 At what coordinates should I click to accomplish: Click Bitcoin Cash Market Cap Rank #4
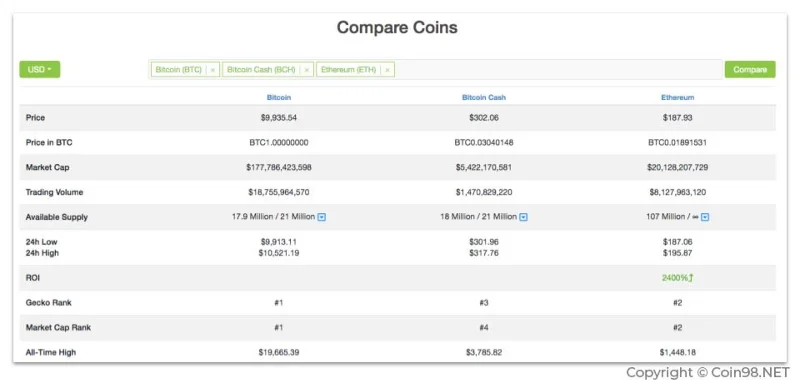(x=484, y=327)
